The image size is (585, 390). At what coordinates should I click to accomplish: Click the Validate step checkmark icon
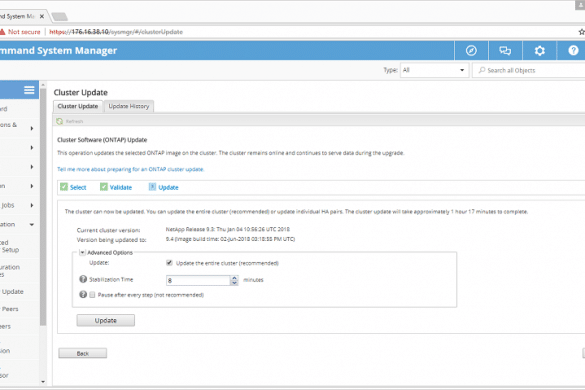pos(104,187)
